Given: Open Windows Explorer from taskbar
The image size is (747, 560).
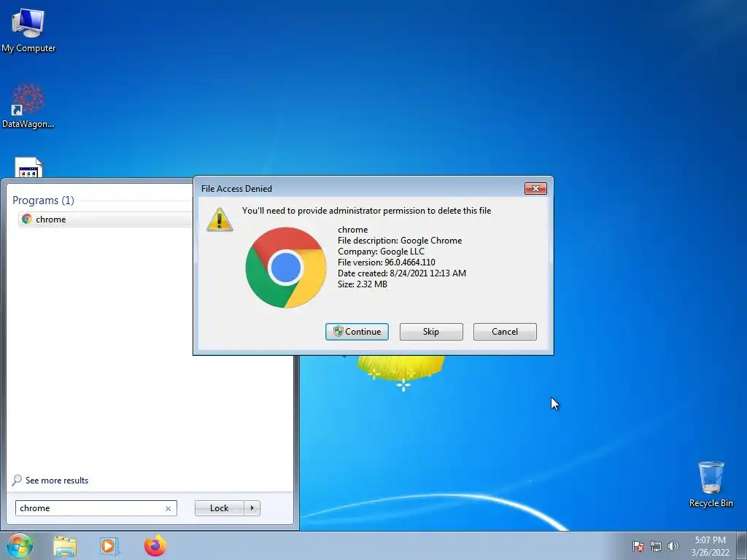Looking at the screenshot, I should pos(65,546).
